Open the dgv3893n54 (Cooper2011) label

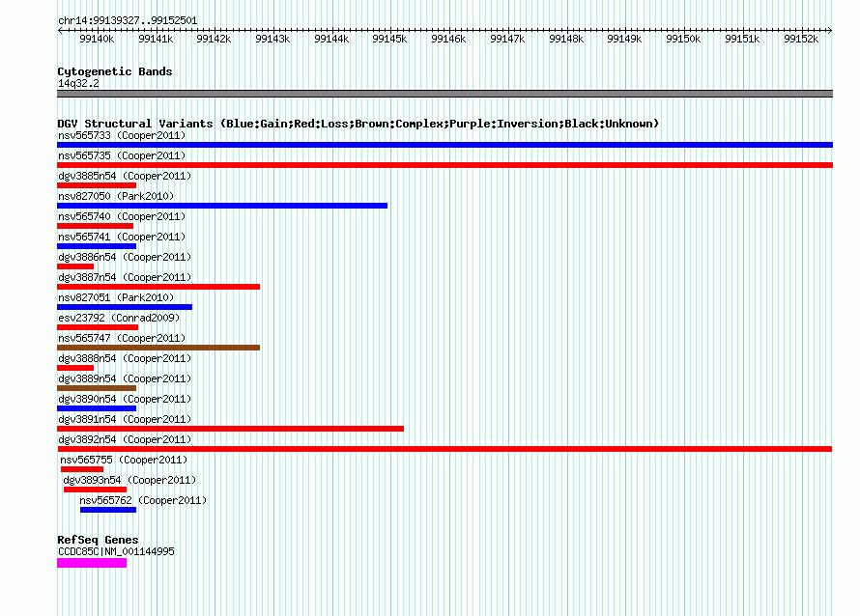point(129,480)
